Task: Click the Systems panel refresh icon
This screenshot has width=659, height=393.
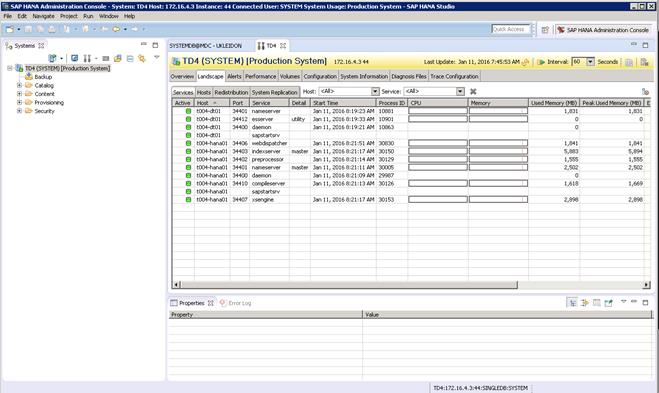Action: (x=74, y=58)
